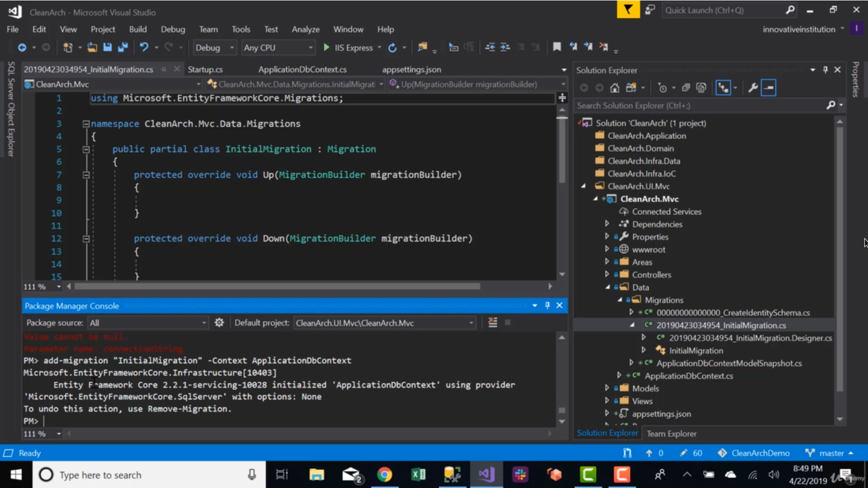The width and height of the screenshot is (868, 488).
Task: Switch to the Startup.cs tab
Action: pyautogui.click(x=205, y=69)
